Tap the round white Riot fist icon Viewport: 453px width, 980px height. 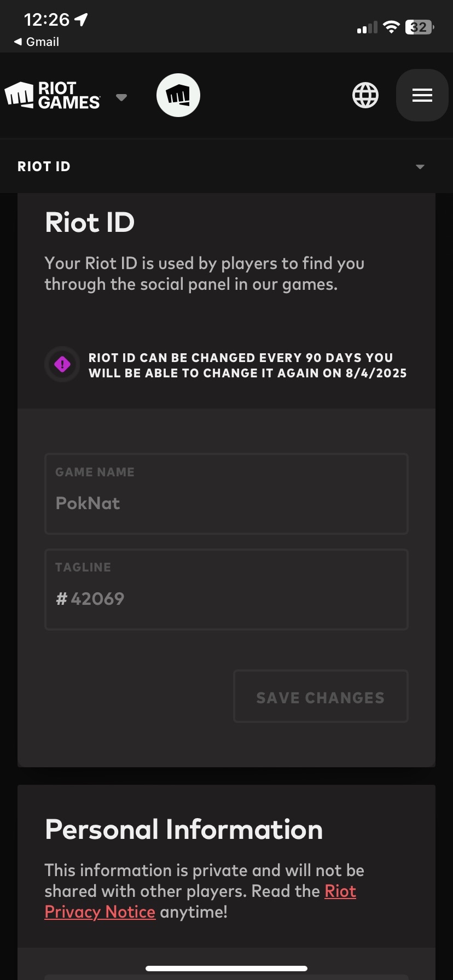[178, 95]
